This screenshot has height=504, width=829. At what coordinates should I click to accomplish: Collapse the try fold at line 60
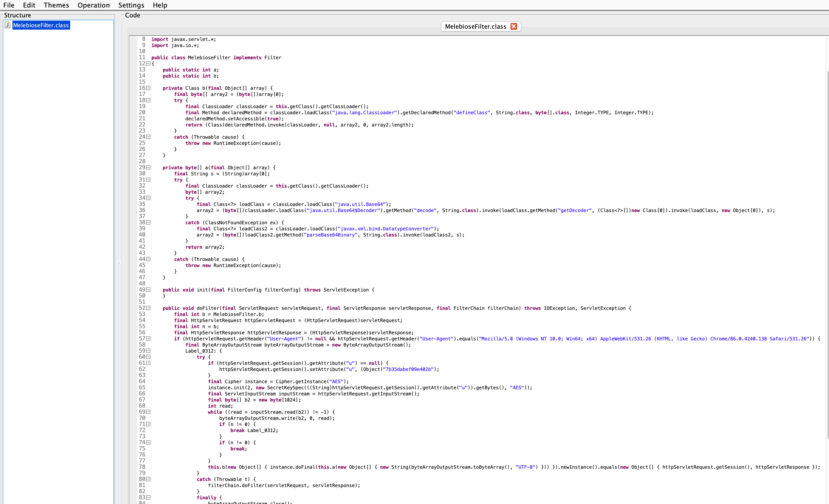click(148, 357)
